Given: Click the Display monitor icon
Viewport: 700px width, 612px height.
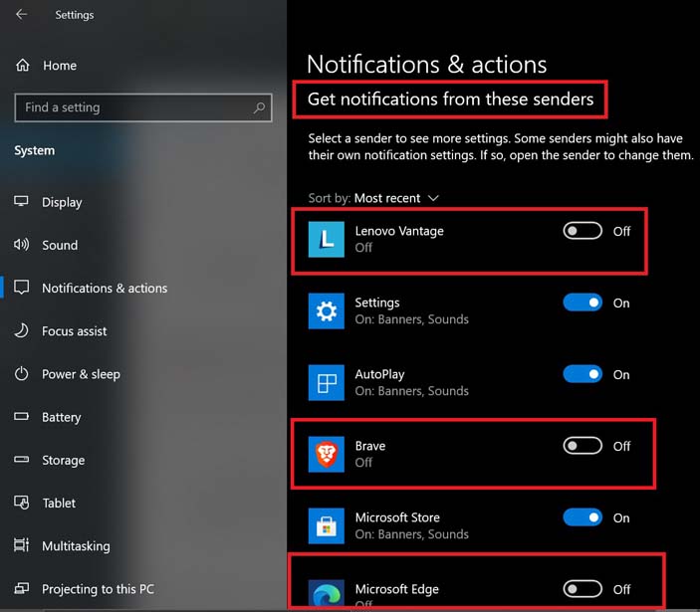Looking at the screenshot, I should 21,201.
